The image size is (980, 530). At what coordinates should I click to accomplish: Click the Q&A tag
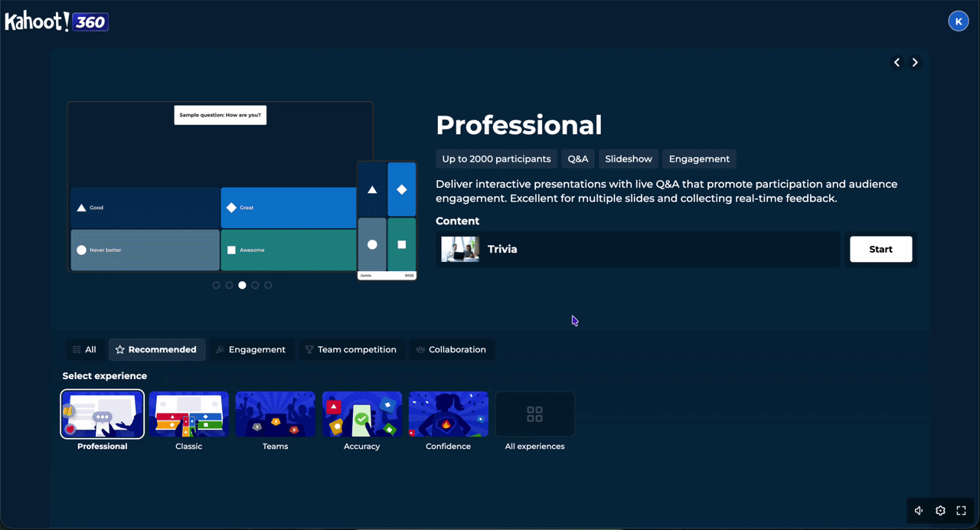(x=578, y=159)
